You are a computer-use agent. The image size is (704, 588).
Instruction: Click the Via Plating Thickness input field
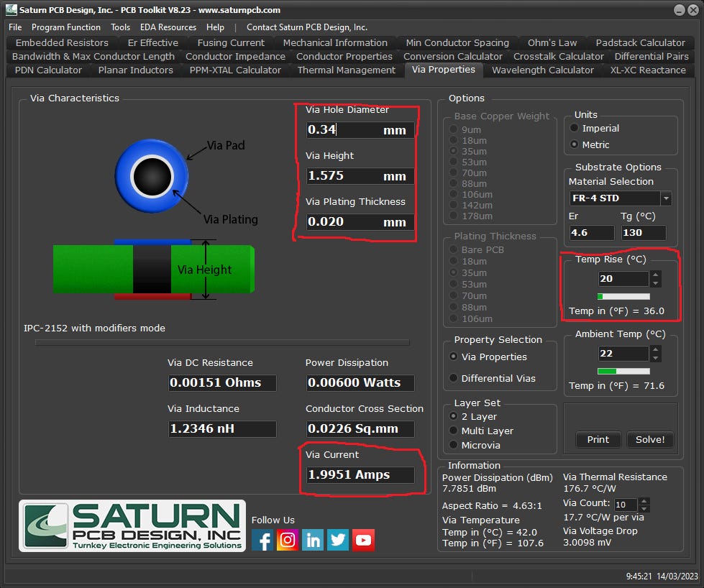[360, 221]
